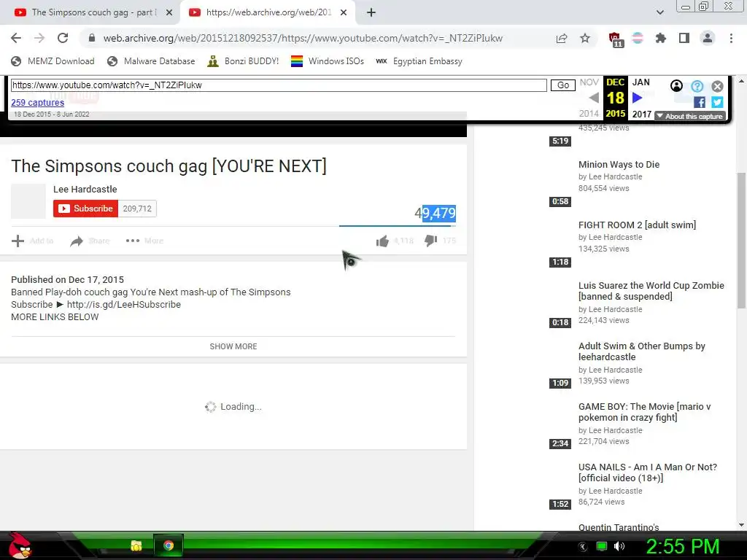This screenshot has width=747, height=560.
Task: Open Wayback Machine user account icon
Action: tap(676, 86)
